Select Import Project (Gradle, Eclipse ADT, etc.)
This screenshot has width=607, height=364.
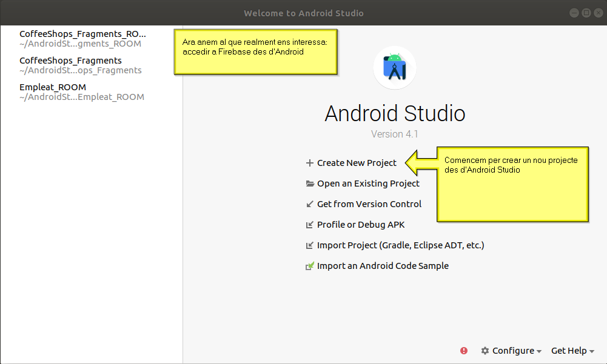401,245
